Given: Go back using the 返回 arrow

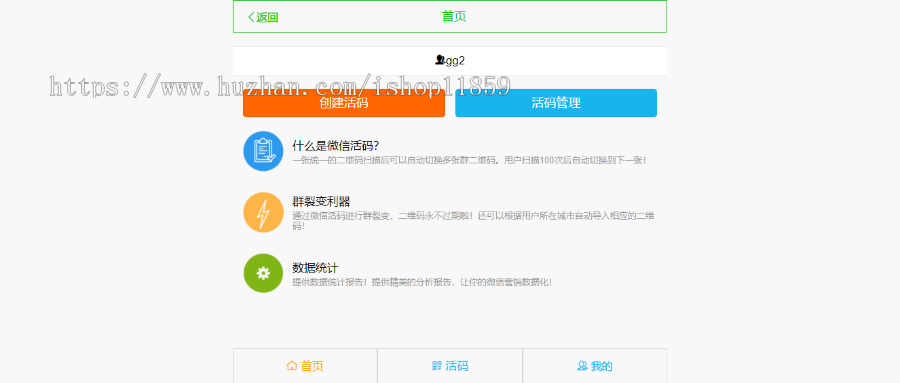Looking at the screenshot, I should click(251, 17).
